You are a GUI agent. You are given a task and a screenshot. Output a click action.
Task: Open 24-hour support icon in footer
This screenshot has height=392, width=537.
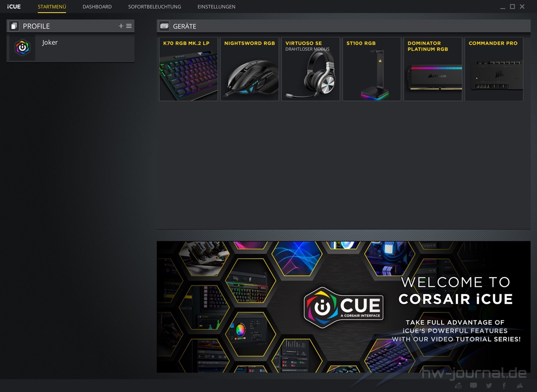coord(458,386)
